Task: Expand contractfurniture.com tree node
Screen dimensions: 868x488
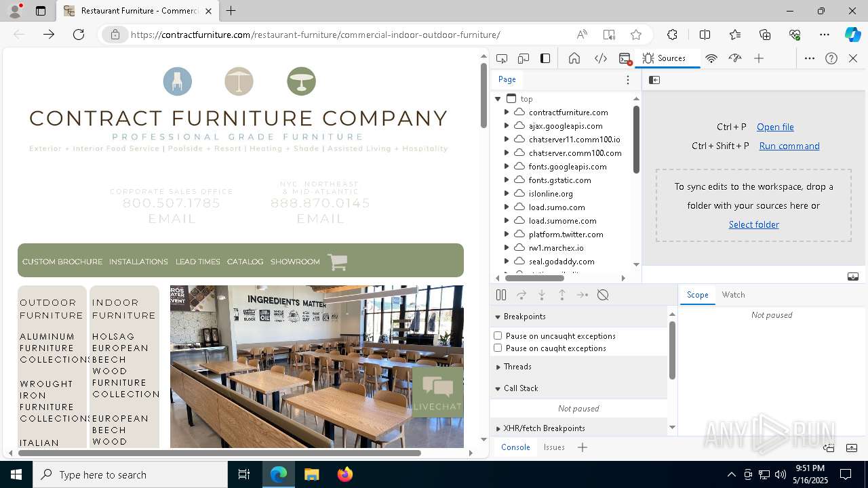Action: (507, 113)
